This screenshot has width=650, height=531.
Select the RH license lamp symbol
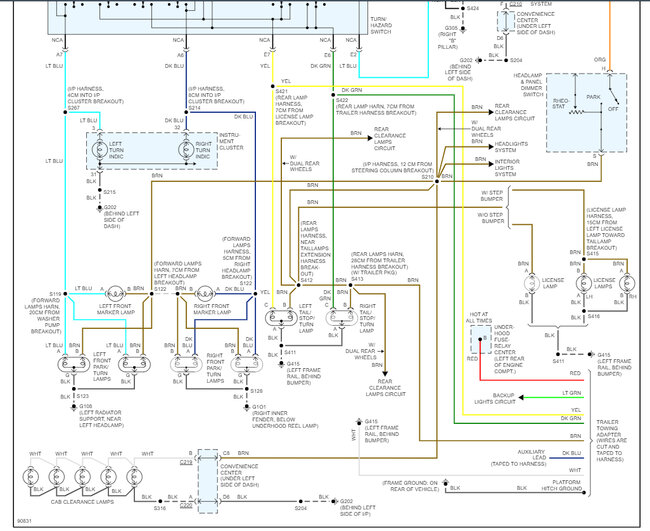pos(627,284)
